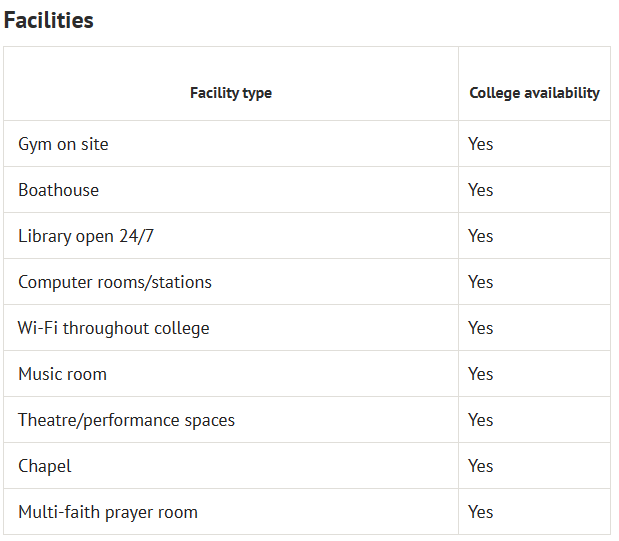The image size is (619, 541).
Task: Select Theatre/performance spaces cell
Action: (231, 420)
